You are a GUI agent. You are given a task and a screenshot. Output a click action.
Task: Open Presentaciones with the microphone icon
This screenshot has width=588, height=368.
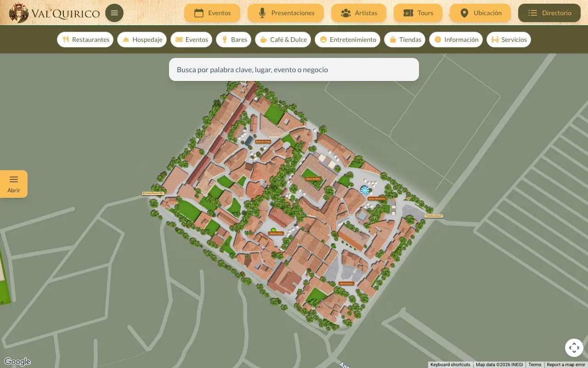(x=286, y=13)
